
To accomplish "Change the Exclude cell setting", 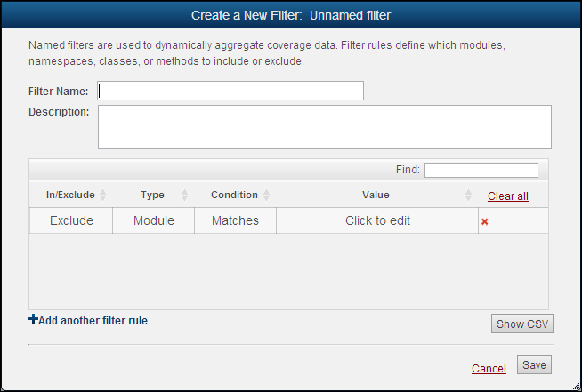I will tap(71, 220).
